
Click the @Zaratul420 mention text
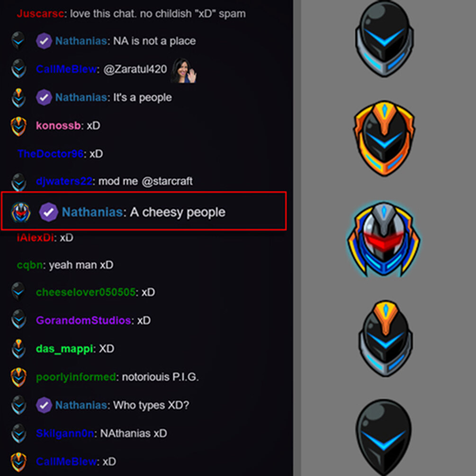pyautogui.click(x=135, y=69)
